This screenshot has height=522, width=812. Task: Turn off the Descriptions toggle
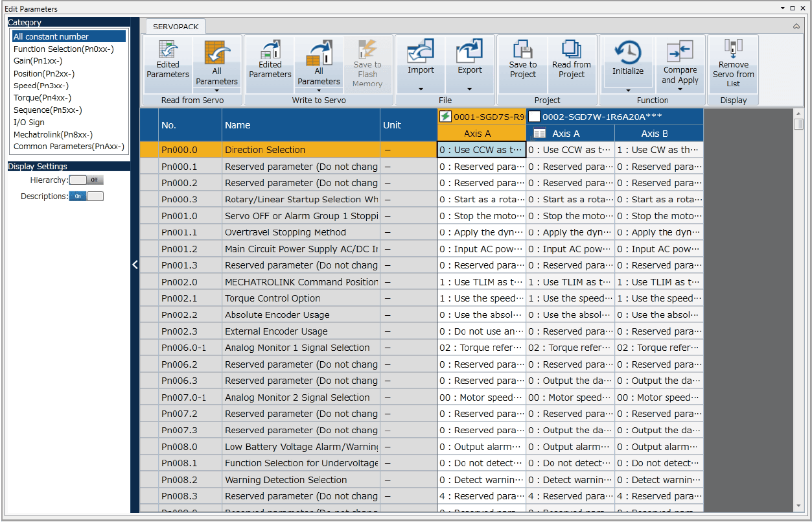(86, 196)
